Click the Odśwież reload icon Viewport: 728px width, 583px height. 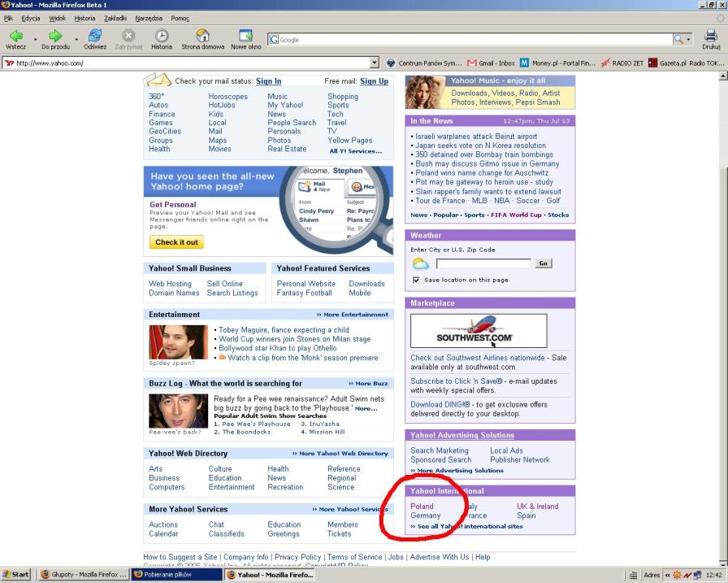coord(95,36)
